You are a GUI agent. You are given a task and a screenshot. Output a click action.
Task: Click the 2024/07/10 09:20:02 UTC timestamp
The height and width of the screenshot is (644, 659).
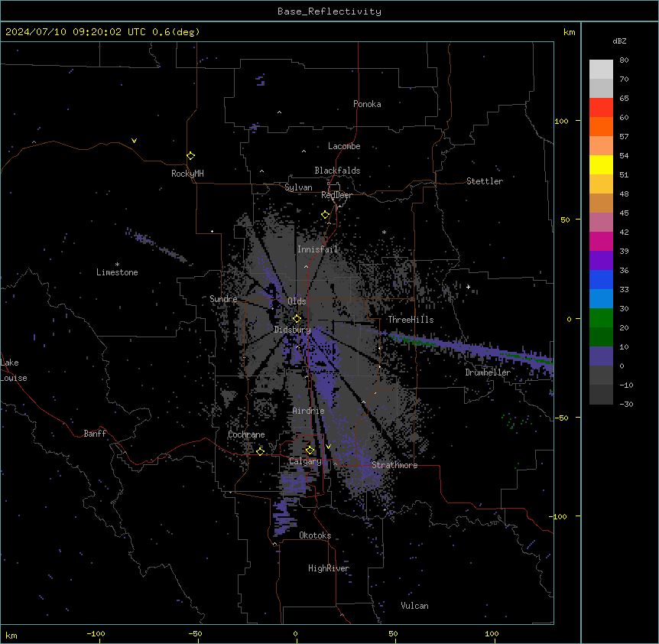[x=76, y=32]
